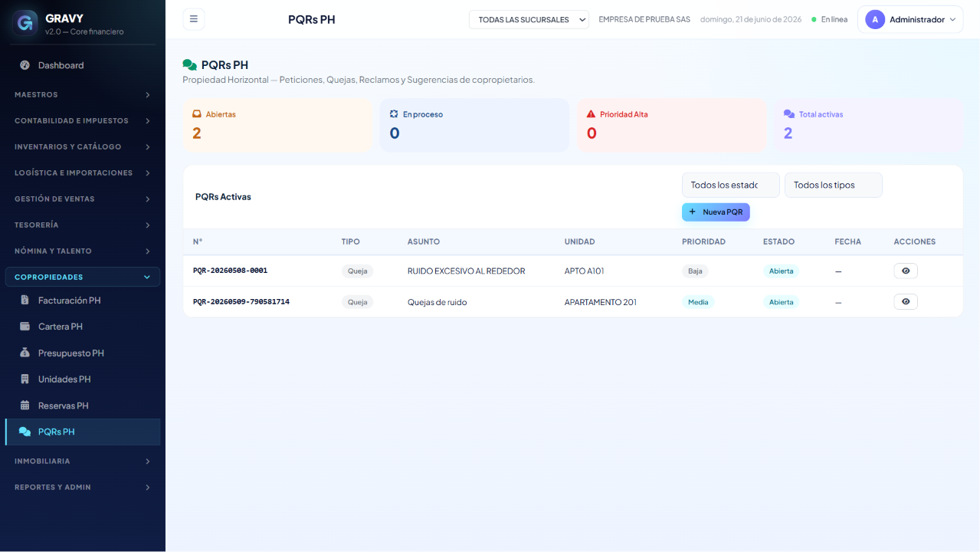Click the Dashboard gauge icon
The width and height of the screenshot is (980, 552).
tap(25, 65)
